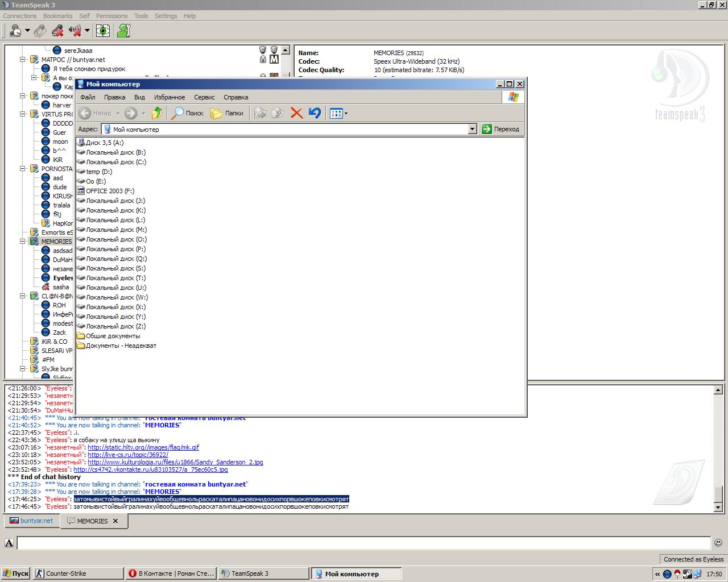Open the emoticon smiley picker
Screen dimensions: 728x582
(x=718, y=543)
